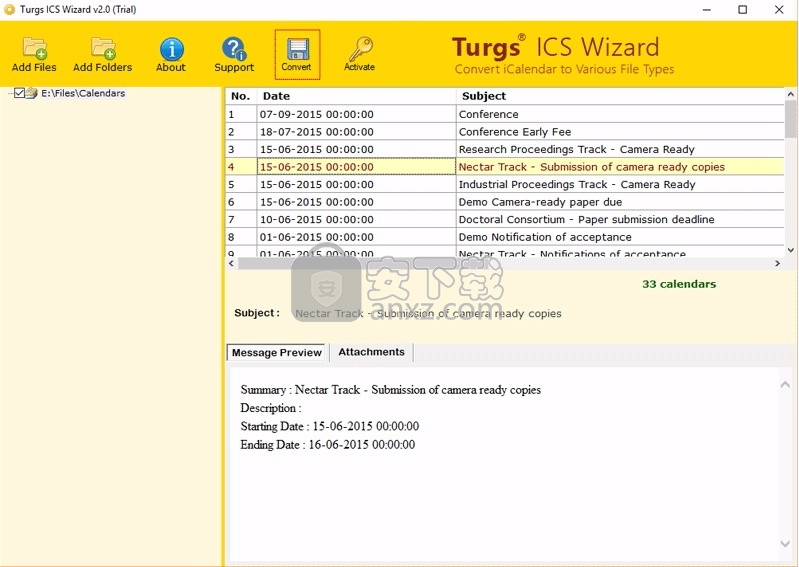Select the Conference Early Fee row
Viewport: 799px width, 567px height.
click(x=505, y=132)
